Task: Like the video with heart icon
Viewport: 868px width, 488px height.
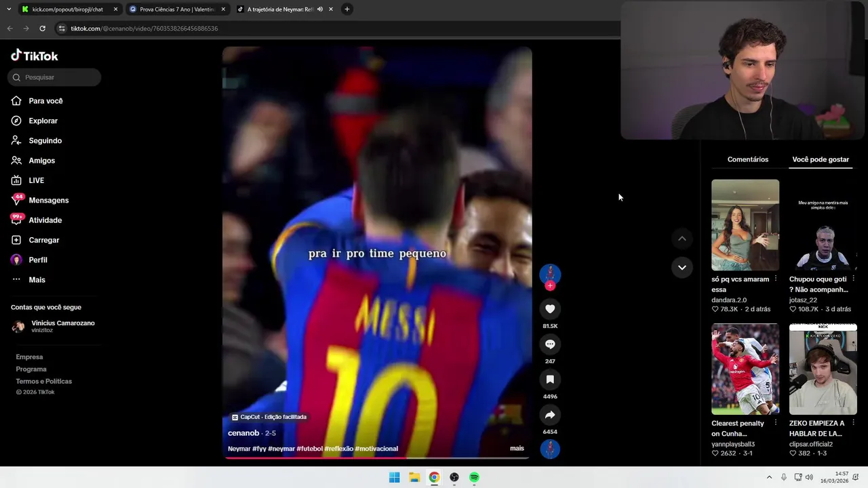Action: [x=550, y=309]
